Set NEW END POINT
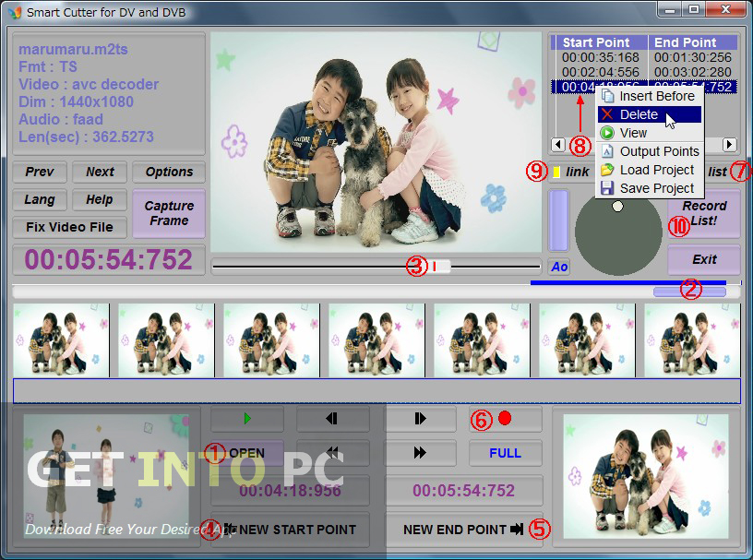The height and width of the screenshot is (560, 753). [x=464, y=530]
